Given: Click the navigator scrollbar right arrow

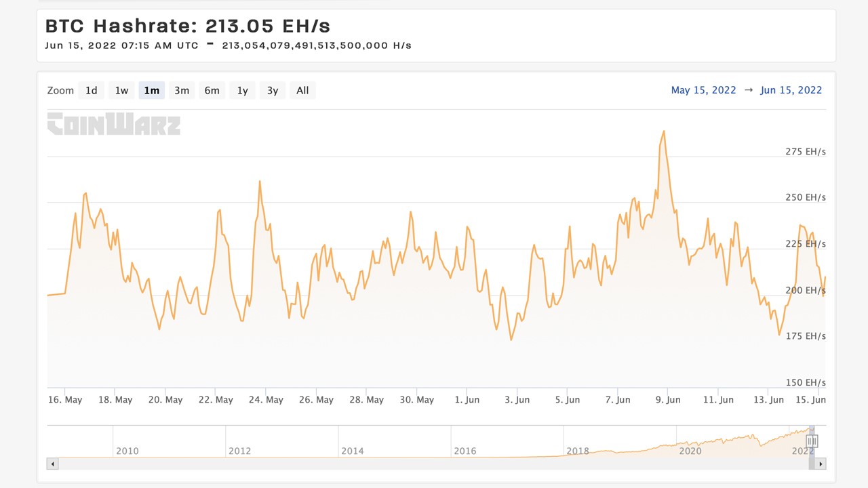Looking at the screenshot, I should 821,464.
